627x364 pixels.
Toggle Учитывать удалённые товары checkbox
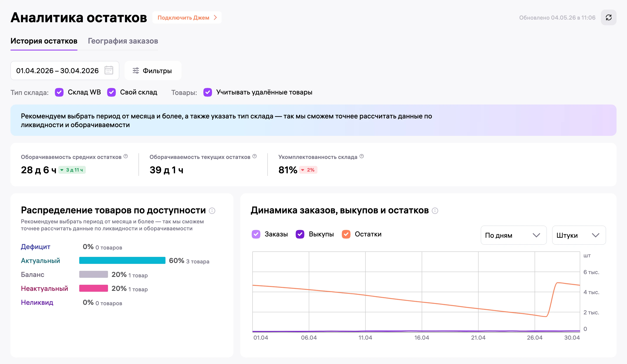pyautogui.click(x=208, y=92)
